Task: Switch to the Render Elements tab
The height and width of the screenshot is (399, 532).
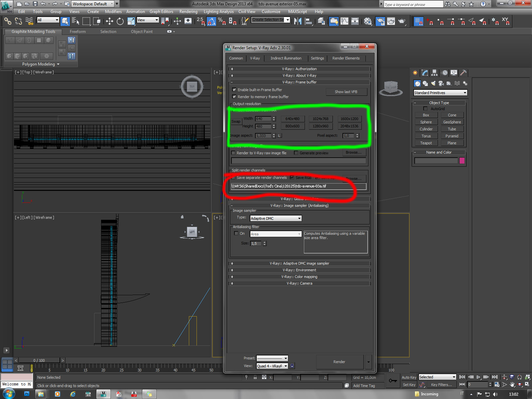Action: point(346,58)
